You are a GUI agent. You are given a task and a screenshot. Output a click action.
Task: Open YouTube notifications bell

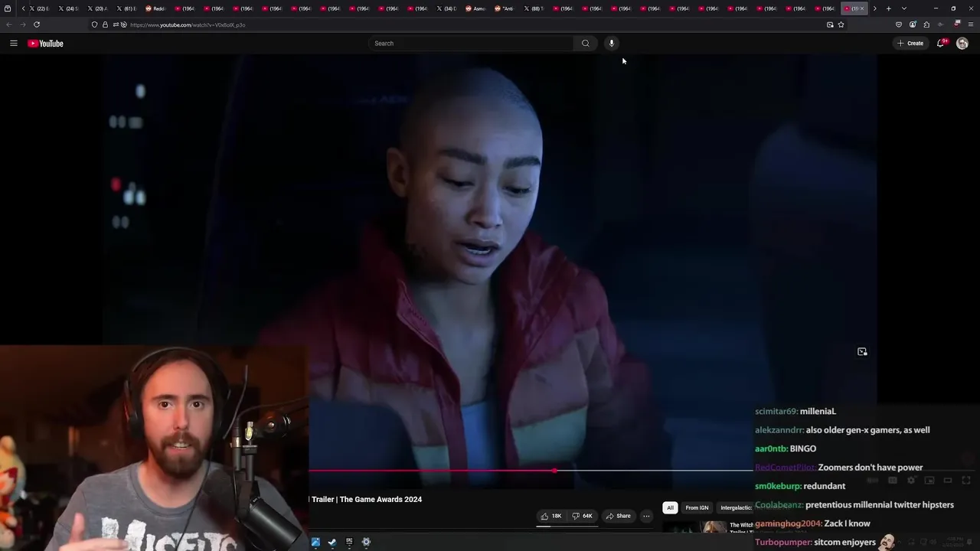(x=941, y=44)
